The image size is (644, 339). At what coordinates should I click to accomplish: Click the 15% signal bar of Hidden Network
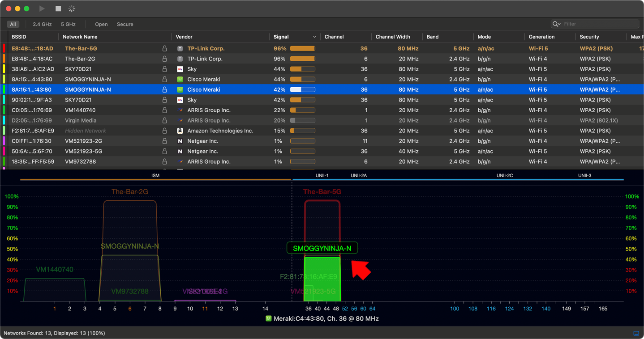(303, 131)
